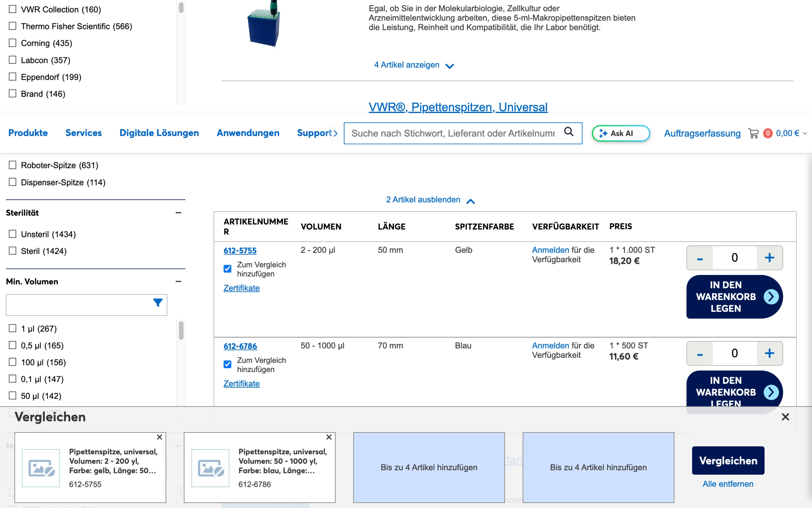
Task: Open the Produkte menu
Action: click(28, 133)
